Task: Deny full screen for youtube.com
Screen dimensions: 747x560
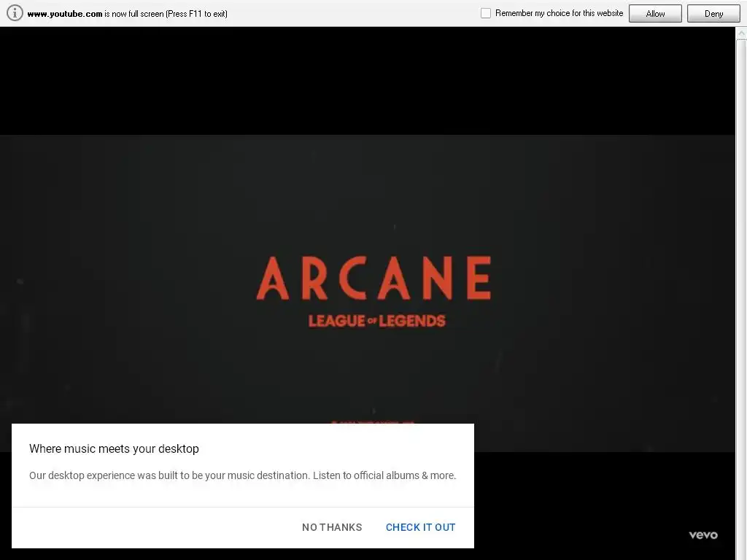Action: pos(713,13)
